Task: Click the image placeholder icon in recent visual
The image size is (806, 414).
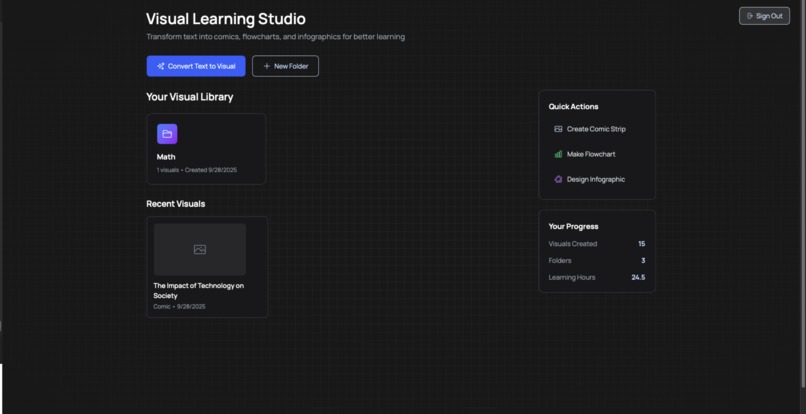Action: [x=200, y=249]
